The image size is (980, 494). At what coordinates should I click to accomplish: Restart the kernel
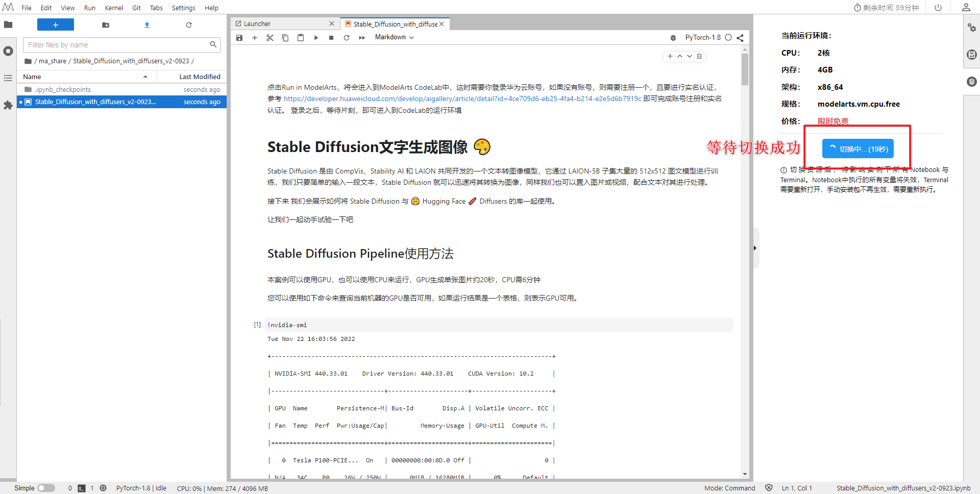tap(347, 38)
